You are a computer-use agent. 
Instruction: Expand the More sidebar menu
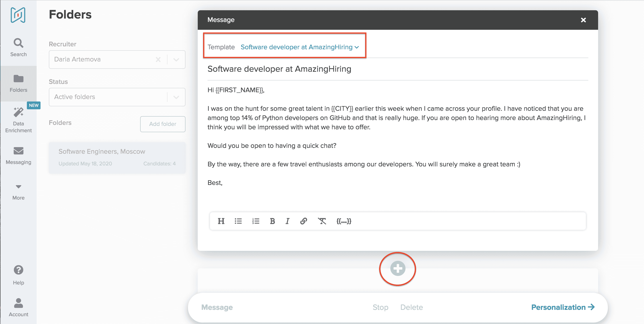tap(18, 192)
